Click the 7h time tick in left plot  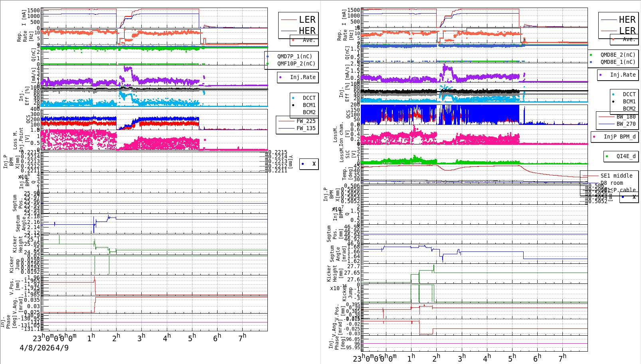(242, 337)
